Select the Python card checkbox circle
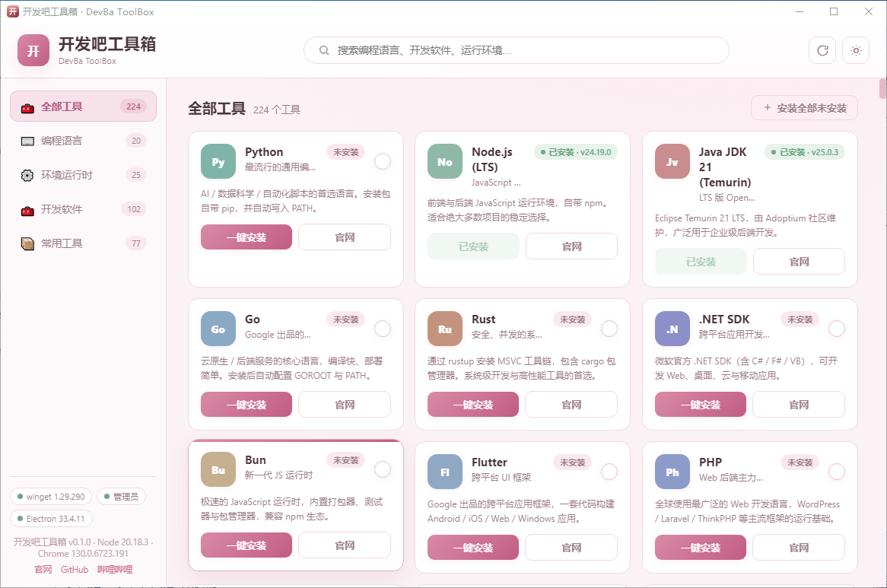Image resolution: width=887 pixels, height=588 pixels. (x=383, y=161)
